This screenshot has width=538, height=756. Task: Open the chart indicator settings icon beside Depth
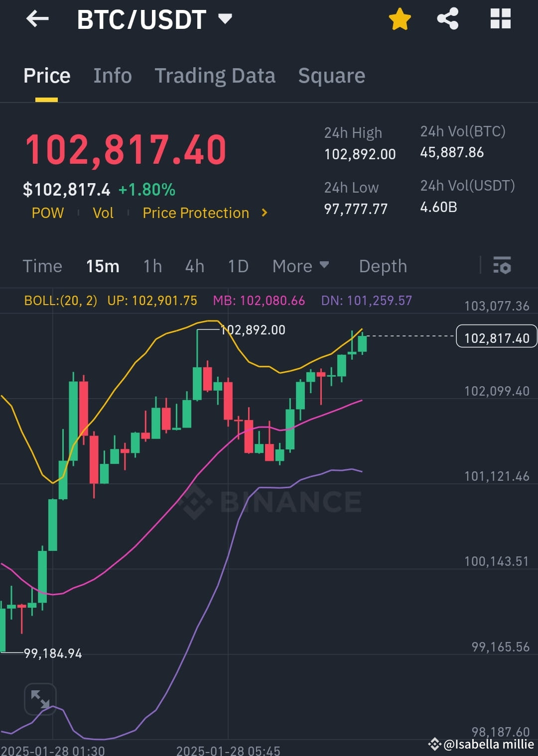pyautogui.click(x=503, y=266)
